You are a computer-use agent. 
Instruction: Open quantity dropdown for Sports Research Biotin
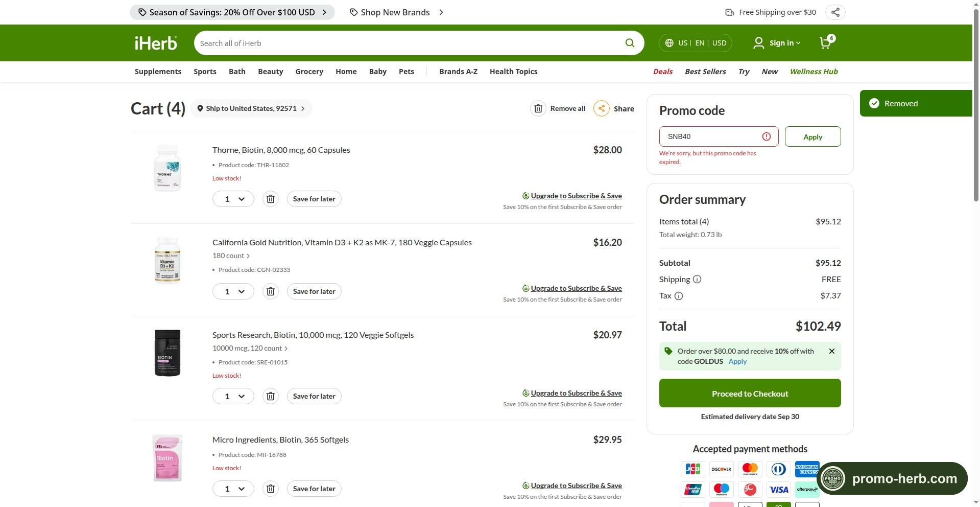[233, 396]
